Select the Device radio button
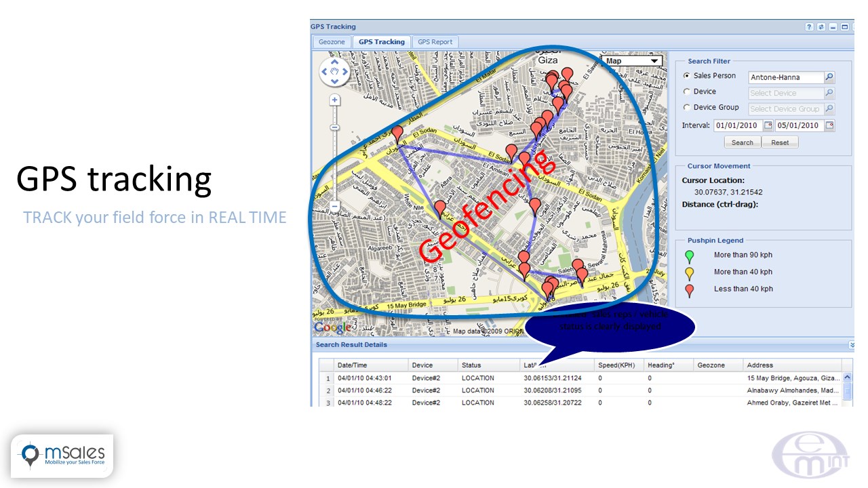Viewport: 868px width, 488px height. (x=687, y=91)
